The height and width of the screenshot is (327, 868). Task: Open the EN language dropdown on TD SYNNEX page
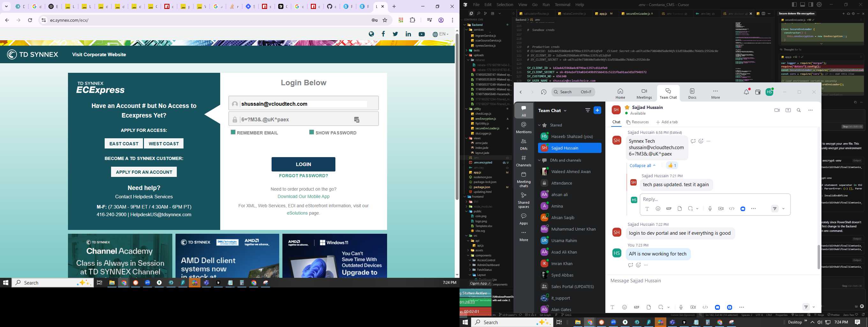click(x=440, y=34)
